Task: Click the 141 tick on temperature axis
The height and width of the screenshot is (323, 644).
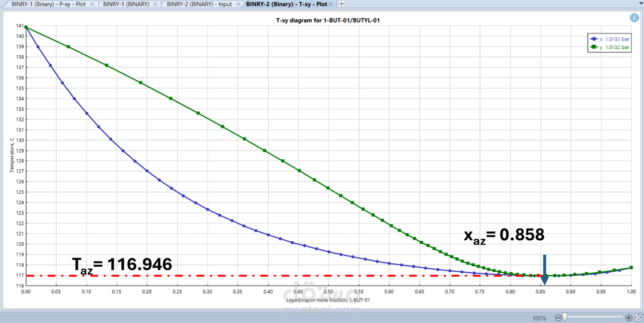Action: pyautogui.click(x=20, y=26)
